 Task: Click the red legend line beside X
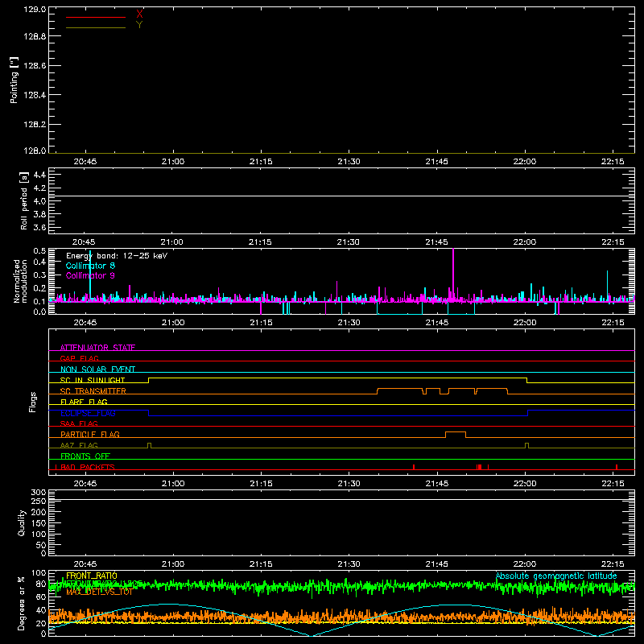96,17
